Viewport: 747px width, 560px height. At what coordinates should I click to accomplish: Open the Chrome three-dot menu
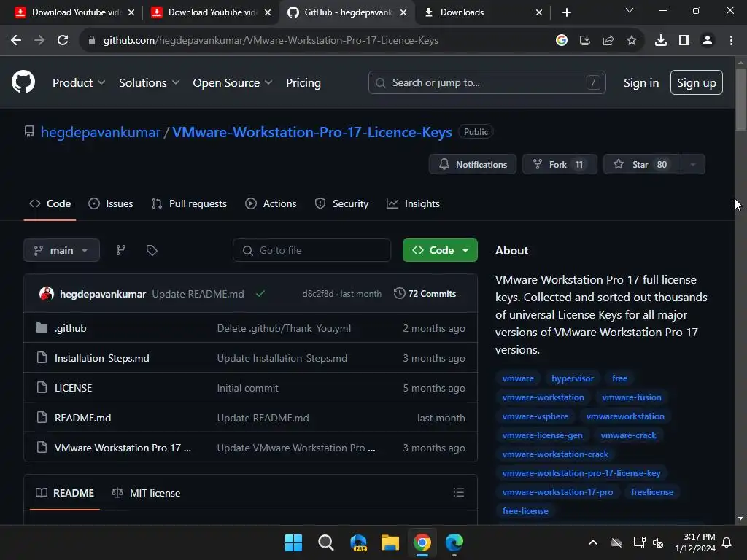click(731, 41)
